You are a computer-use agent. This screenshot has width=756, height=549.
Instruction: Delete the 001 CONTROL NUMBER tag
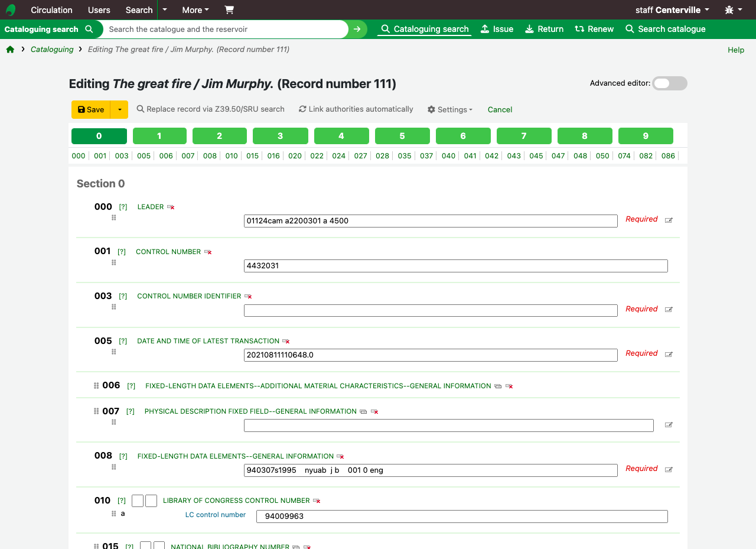(x=208, y=252)
